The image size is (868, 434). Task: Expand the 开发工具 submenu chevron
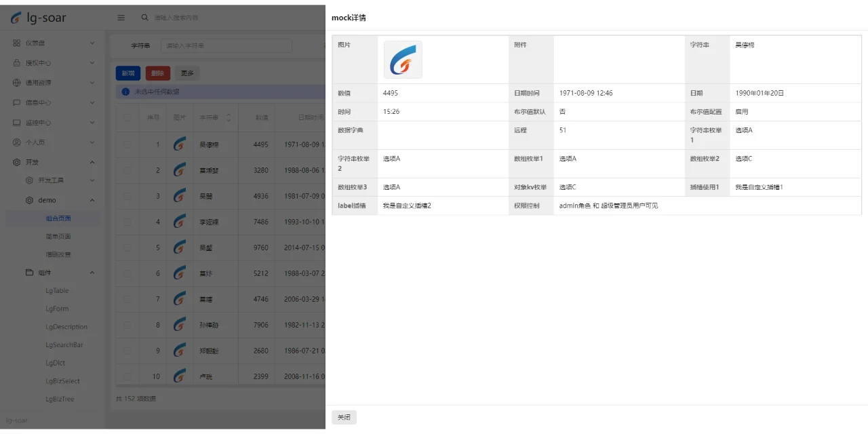click(x=92, y=180)
